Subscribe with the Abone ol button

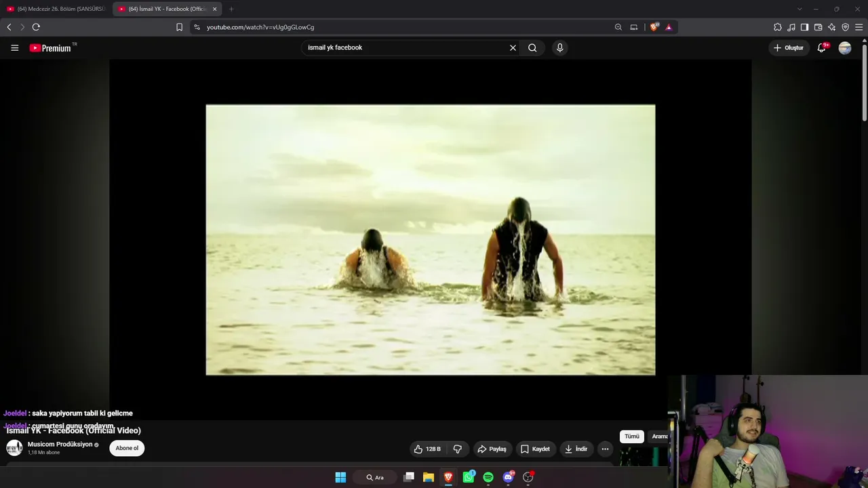tap(127, 448)
